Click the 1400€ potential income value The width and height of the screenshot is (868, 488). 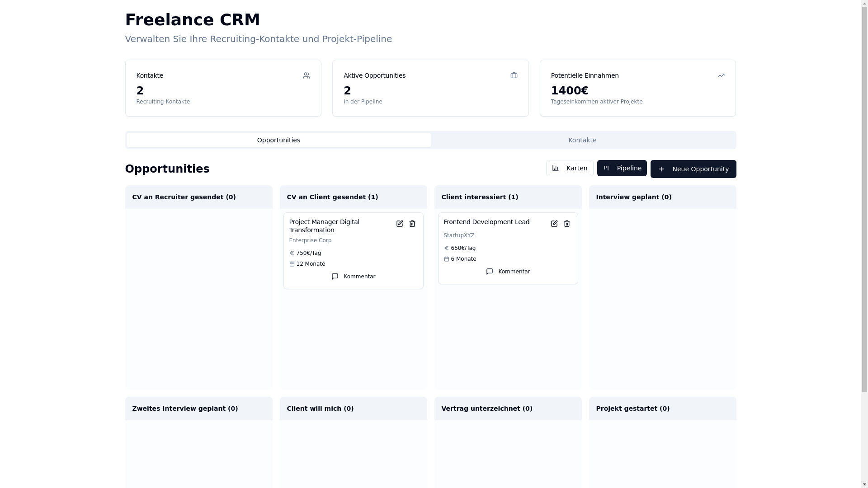pos(570,91)
